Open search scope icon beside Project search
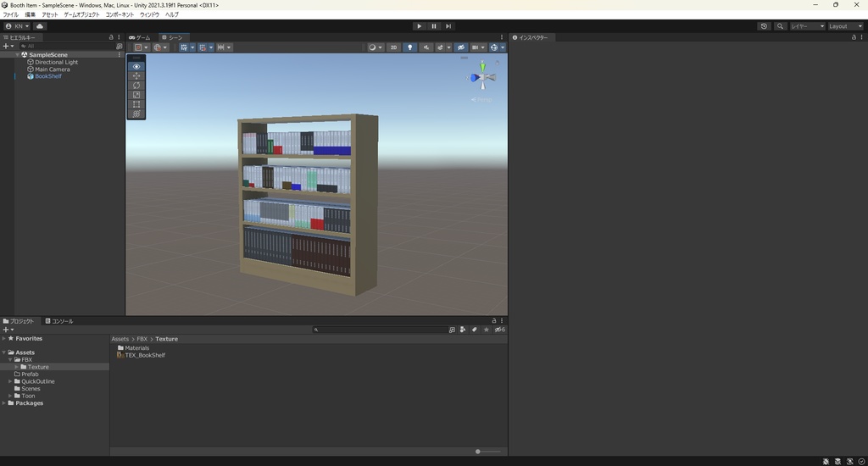This screenshot has height=466, width=868. [x=452, y=330]
